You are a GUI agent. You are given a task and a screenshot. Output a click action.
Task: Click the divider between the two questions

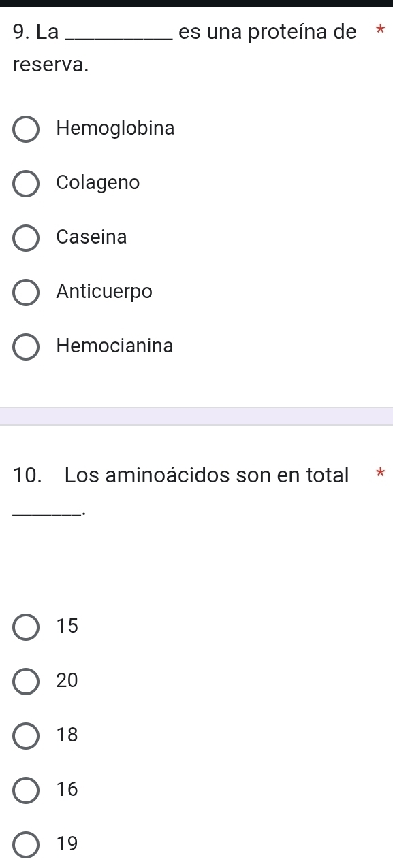tap(196, 415)
